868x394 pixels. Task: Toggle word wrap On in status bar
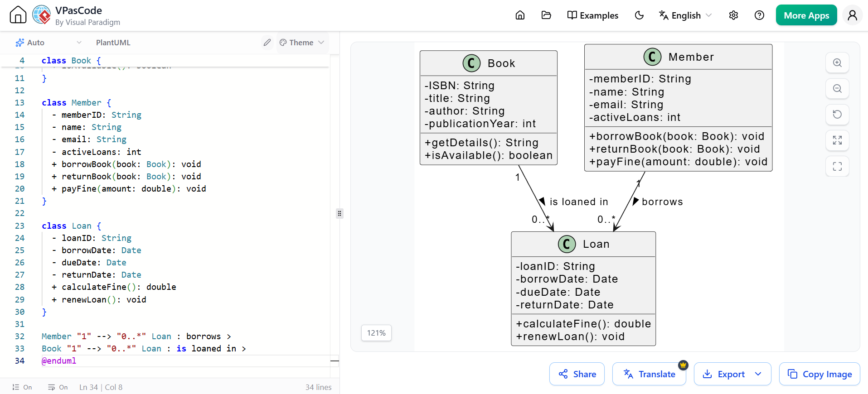58,387
